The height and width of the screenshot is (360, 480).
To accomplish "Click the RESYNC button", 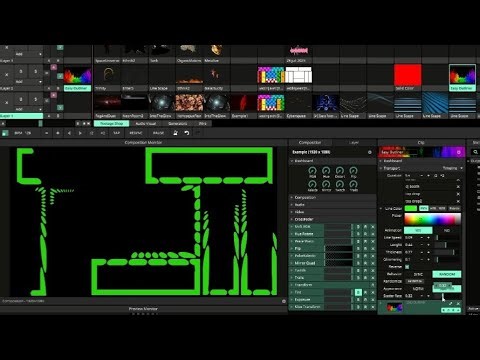I will pyautogui.click(x=136, y=133).
